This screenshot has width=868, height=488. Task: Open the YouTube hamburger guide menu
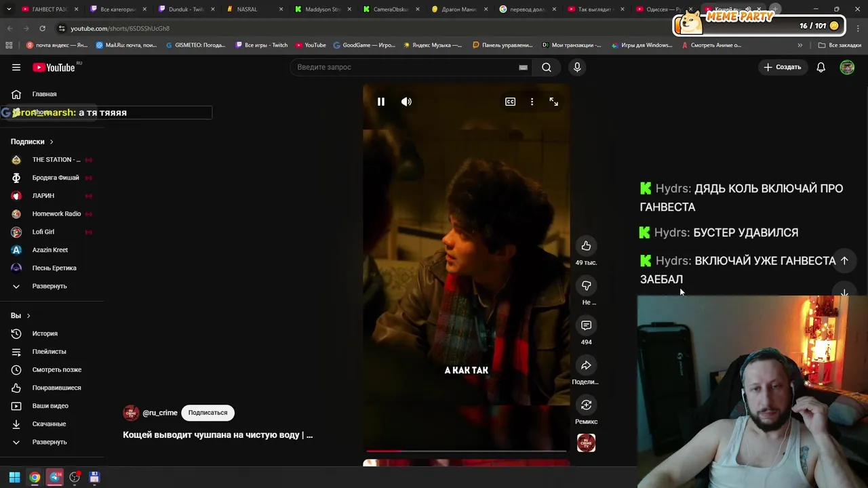16,67
